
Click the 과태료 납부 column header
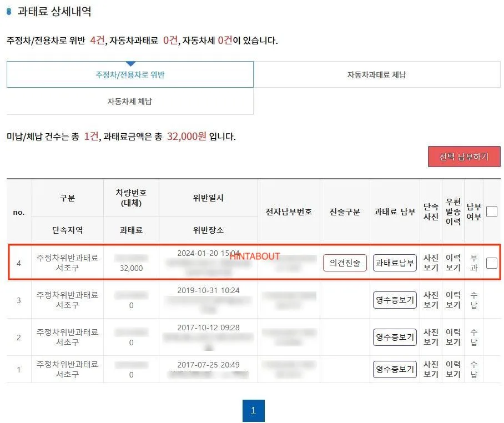[395, 211]
